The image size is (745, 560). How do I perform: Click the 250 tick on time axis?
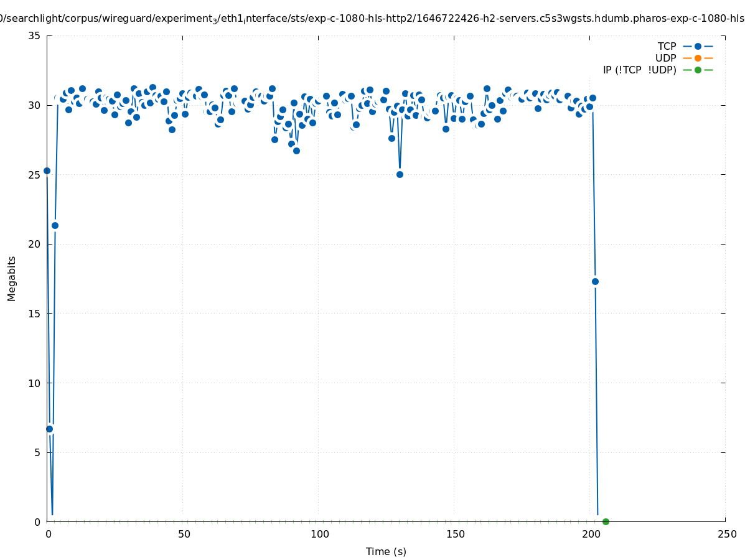click(726, 534)
